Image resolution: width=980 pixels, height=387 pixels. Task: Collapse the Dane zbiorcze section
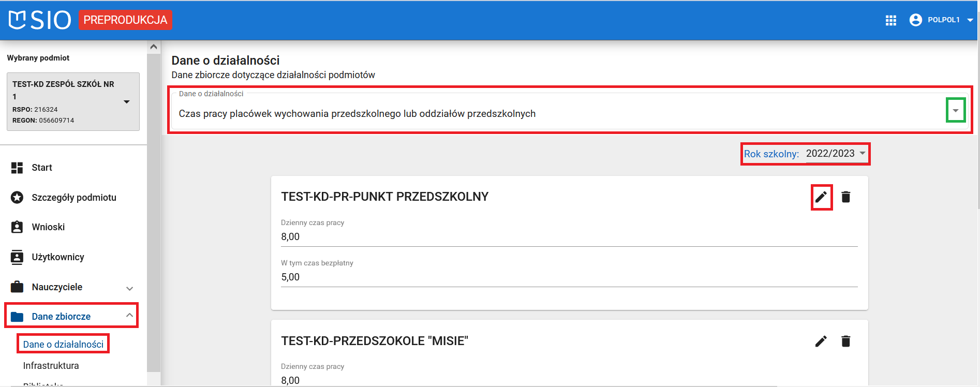130,315
